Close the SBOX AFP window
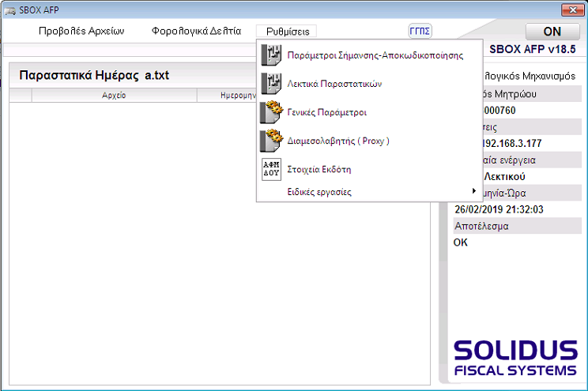This screenshot has height=391, width=588. 573,10
